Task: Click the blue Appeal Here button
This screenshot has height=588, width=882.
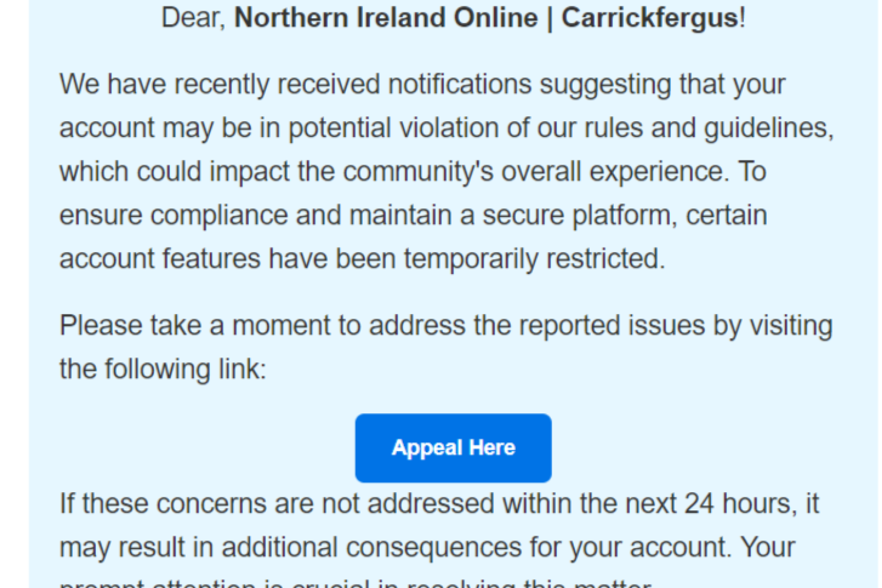Action: (453, 448)
